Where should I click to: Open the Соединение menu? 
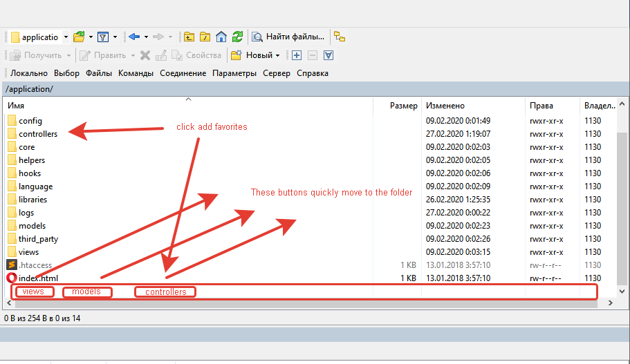183,73
